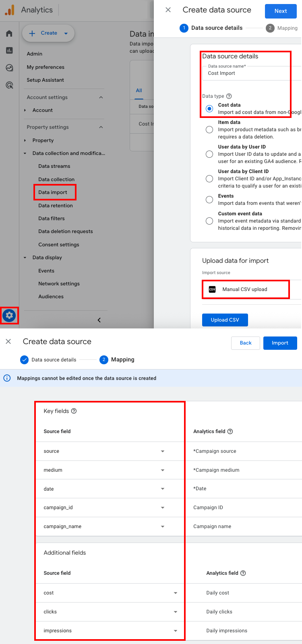Open the Reports bar chart icon
The height and width of the screenshot is (644, 302).
(x=9, y=50)
